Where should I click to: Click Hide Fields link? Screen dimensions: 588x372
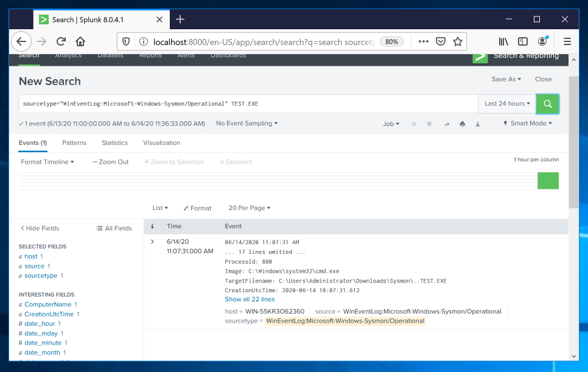40,228
